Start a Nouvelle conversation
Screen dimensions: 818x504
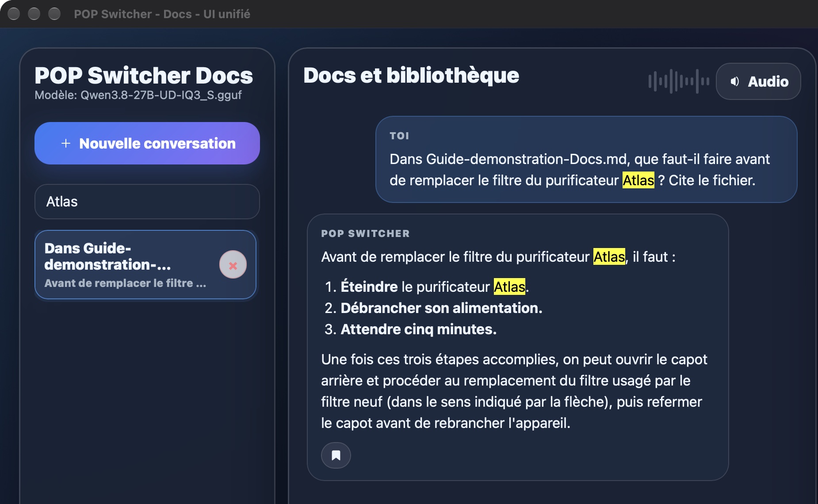tap(147, 143)
